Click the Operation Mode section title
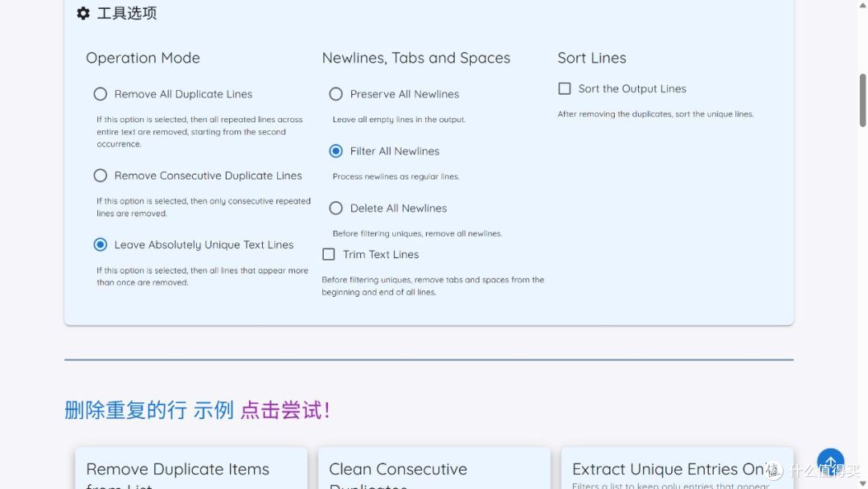The image size is (868, 489). (143, 58)
